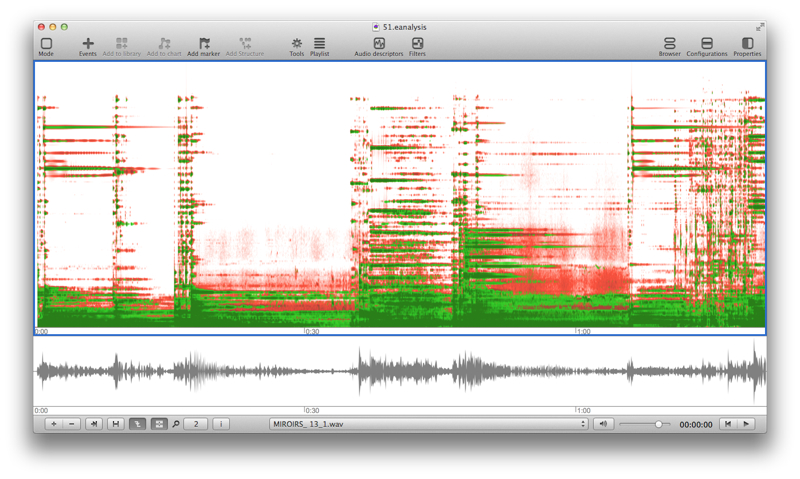This screenshot has width=800, height=479.
Task: Open the Tools gear menu
Action: [296, 43]
